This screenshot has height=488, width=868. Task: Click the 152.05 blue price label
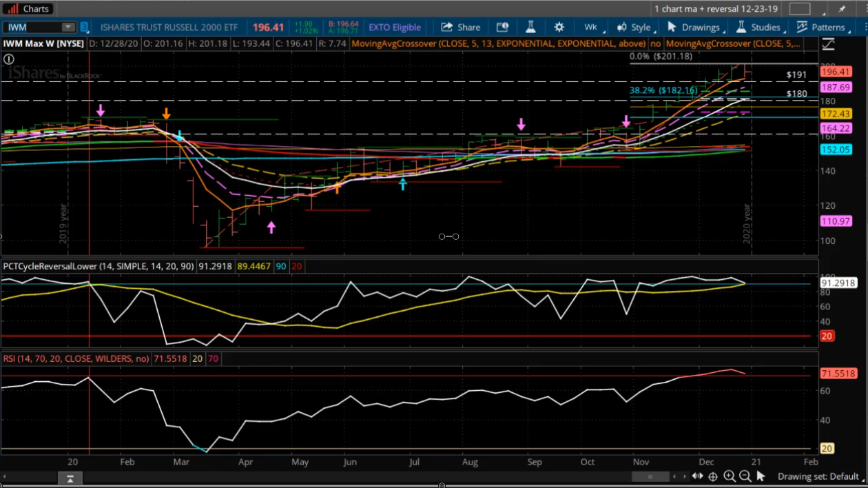836,150
